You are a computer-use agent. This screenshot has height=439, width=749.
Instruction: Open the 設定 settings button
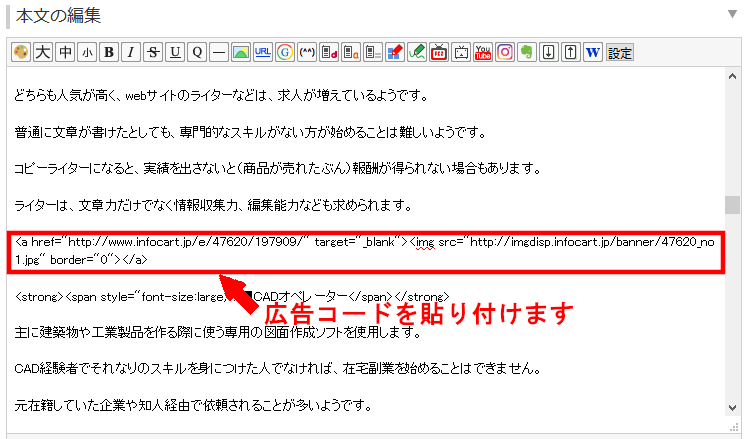(620, 53)
